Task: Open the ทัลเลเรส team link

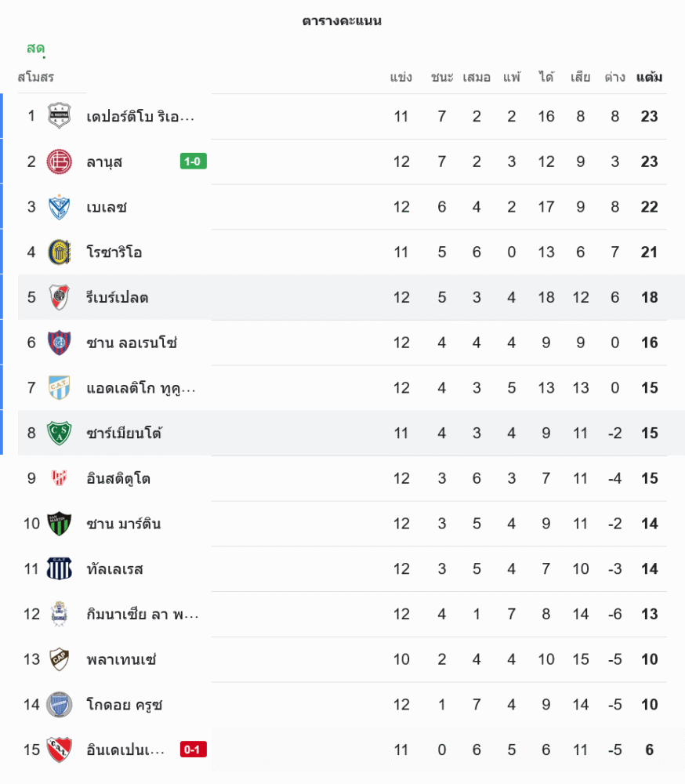Action: [x=114, y=569]
